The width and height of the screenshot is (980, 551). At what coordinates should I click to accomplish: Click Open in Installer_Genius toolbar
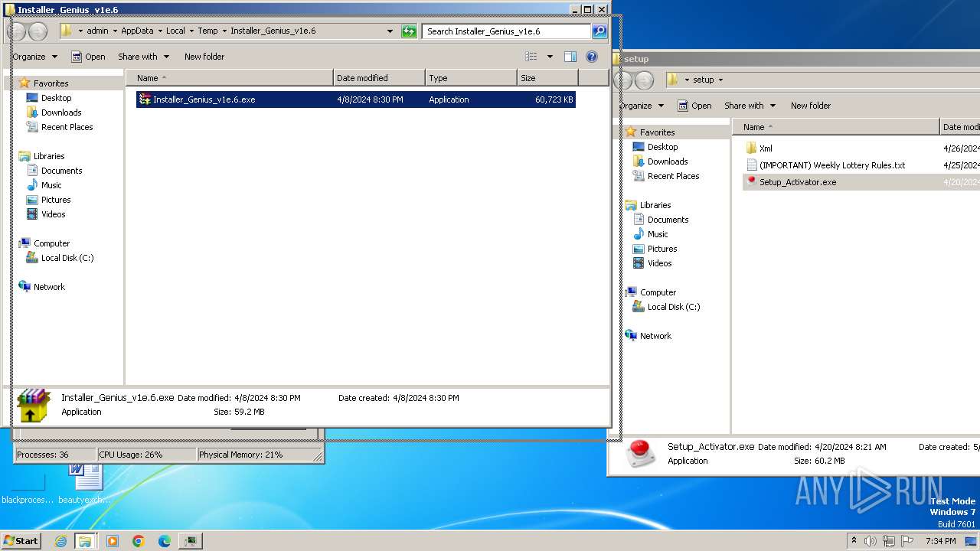pyautogui.click(x=88, y=57)
